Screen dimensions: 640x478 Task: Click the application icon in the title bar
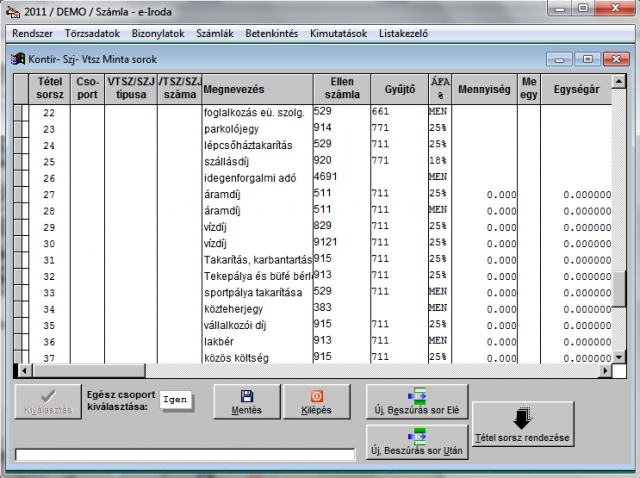click(11, 10)
